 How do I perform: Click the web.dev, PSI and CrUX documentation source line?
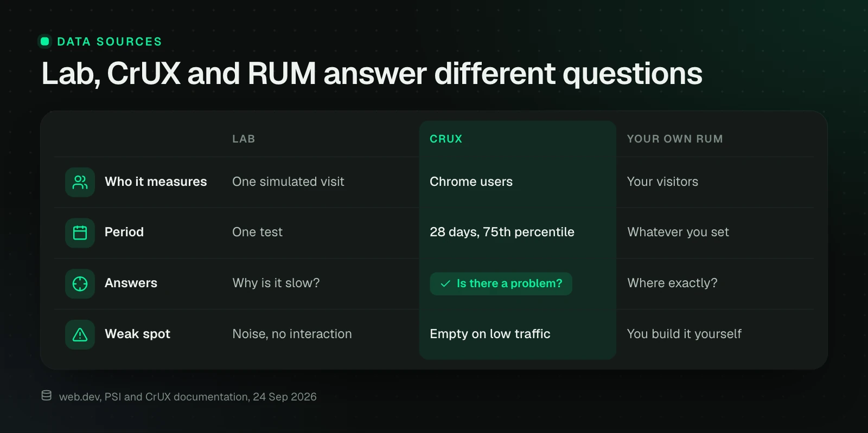(x=188, y=397)
